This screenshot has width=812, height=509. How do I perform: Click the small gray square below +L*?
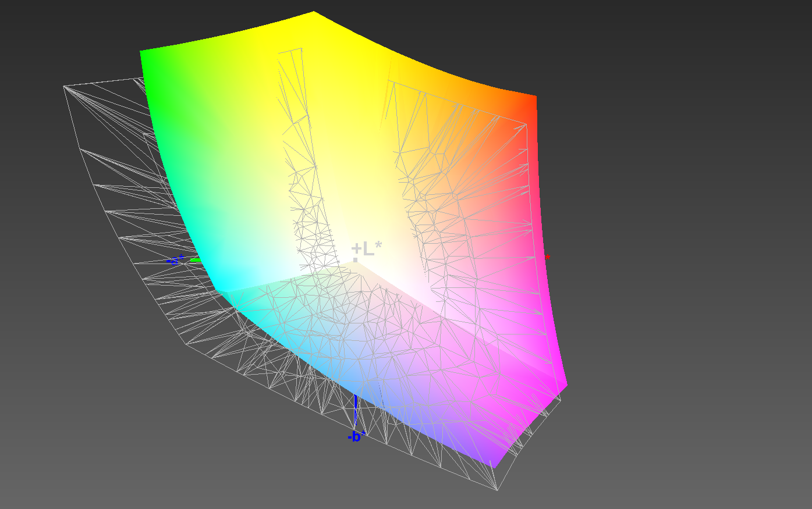(x=356, y=259)
